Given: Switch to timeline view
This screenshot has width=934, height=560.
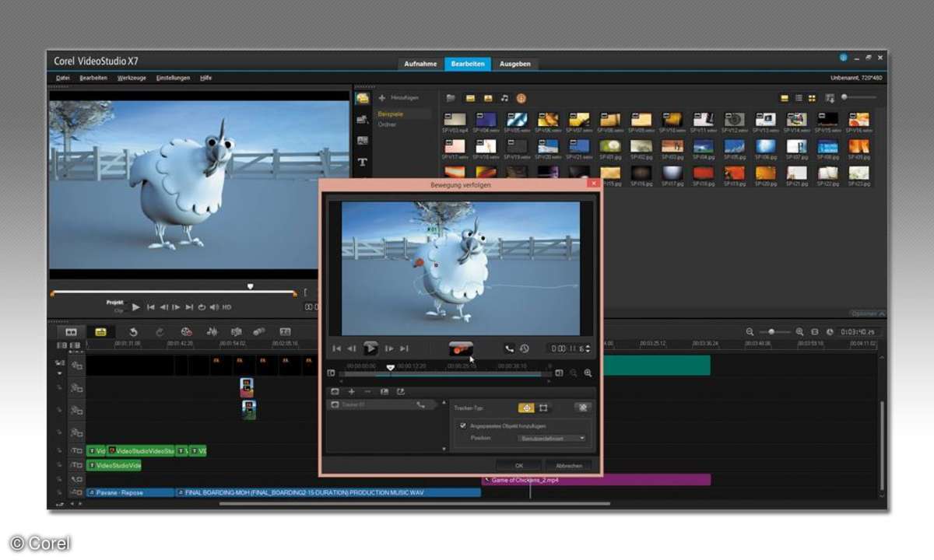Looking at the screenshot, I should point(100,332).
